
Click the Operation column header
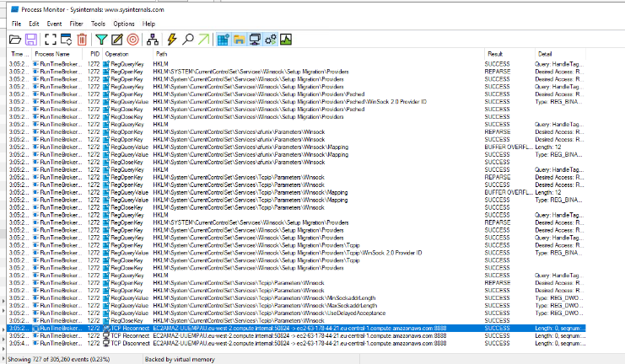(x=117, y=54)
